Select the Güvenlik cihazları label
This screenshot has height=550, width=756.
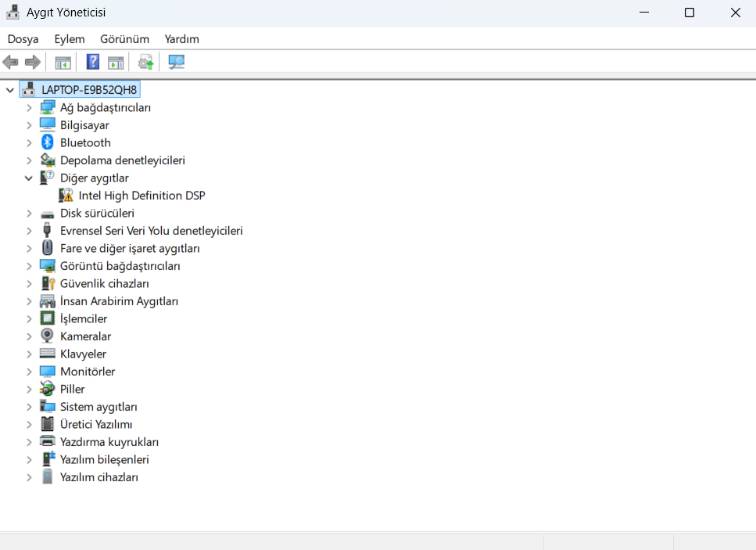click(x=104, y=284)
